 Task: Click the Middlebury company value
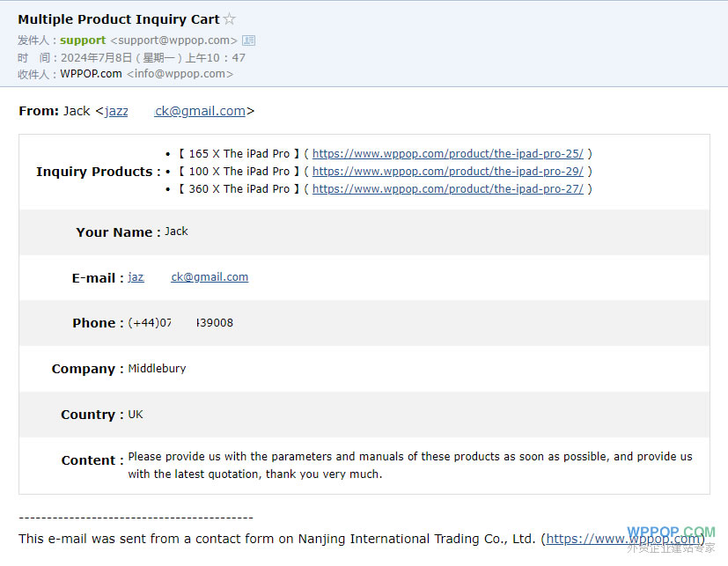(x=157, y=369)
